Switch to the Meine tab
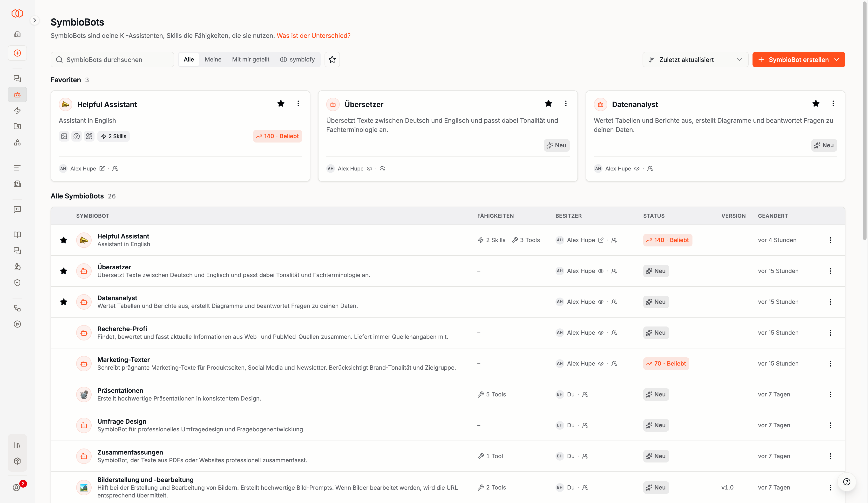Image resolution: width=868 pixels, height=503 pixels. click(213, 60)
